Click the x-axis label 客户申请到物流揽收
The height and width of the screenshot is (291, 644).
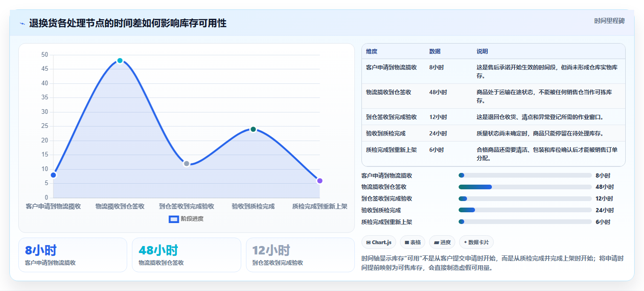click(x=53, y=206)
